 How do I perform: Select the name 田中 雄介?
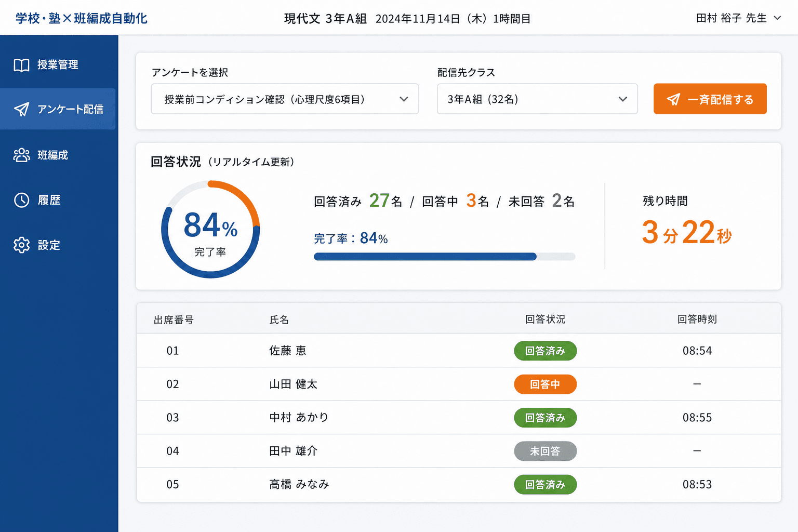click(293, 451)
